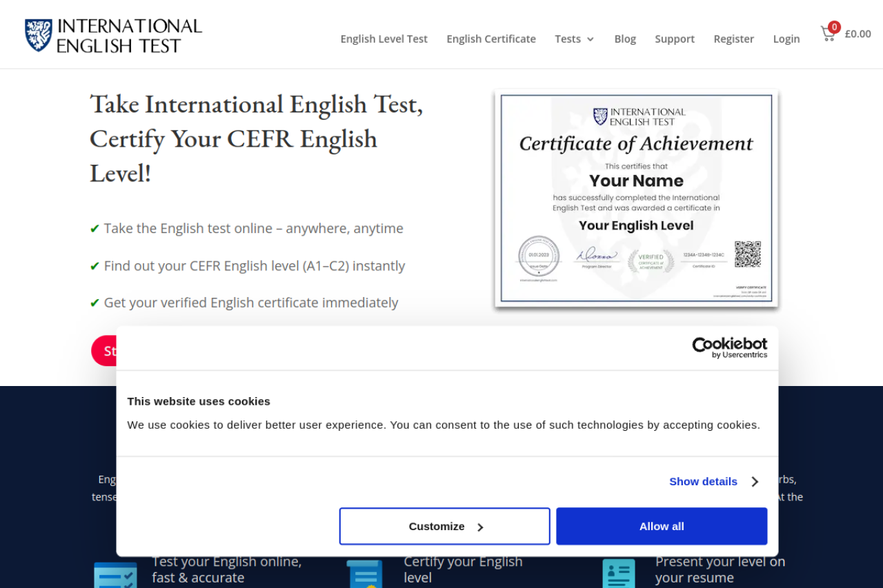Visit the Support page
The height and width of the screenshot is (588, 883).
[674, 39]
